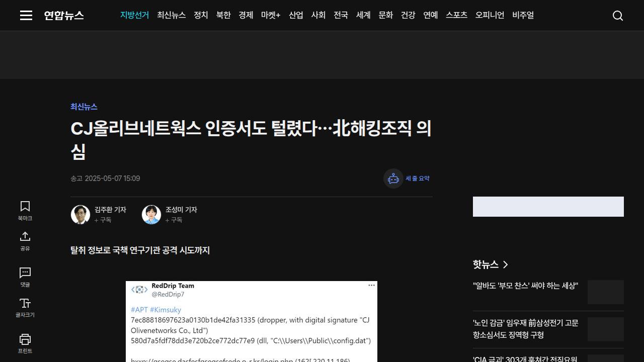Click the Yonhap News logo
This screenshot has width=644, height=362.
(x=64, y=16)
